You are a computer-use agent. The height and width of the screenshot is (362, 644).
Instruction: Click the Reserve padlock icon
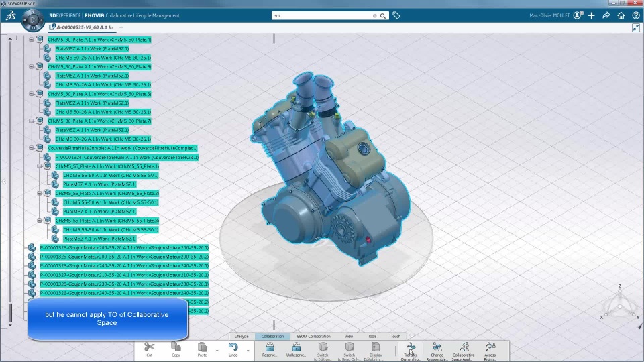point(270,347)
